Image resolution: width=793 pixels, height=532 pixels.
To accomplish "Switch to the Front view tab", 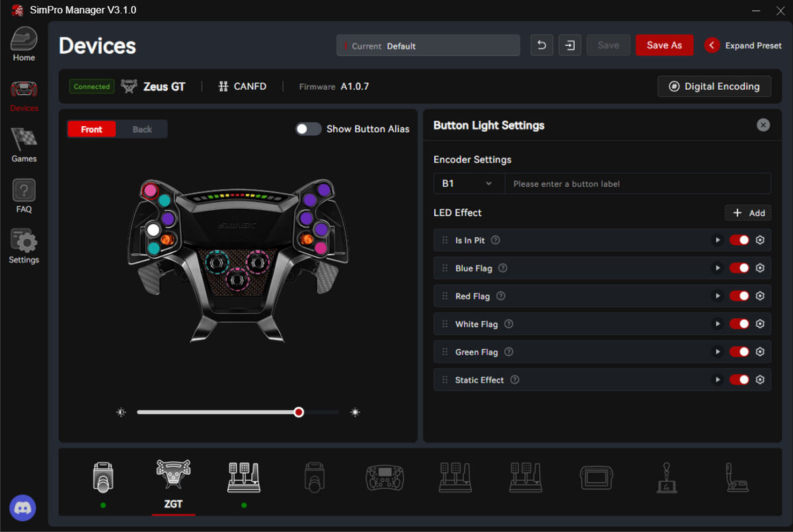I will 91,129.
